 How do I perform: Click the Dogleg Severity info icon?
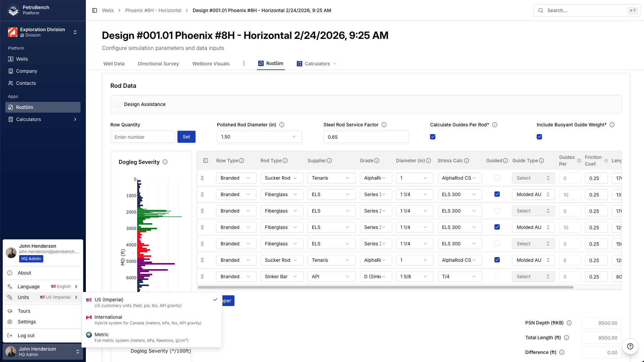pyautogui.click(x=165, y=162)
